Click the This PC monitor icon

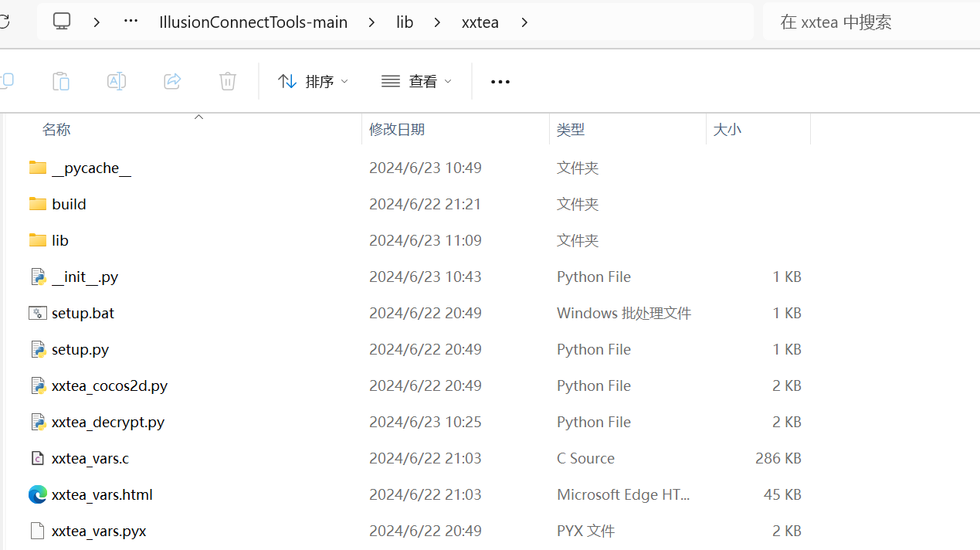(62, 22)
